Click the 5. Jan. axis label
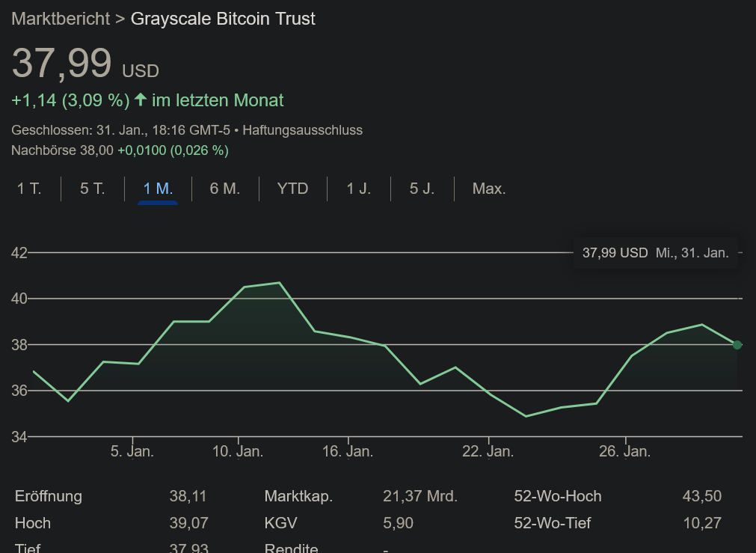756x553 pixels. pos(132,452)
